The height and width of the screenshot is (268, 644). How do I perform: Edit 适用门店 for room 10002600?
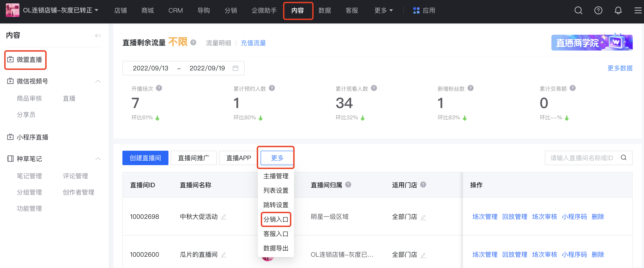(x=423, y=255)
